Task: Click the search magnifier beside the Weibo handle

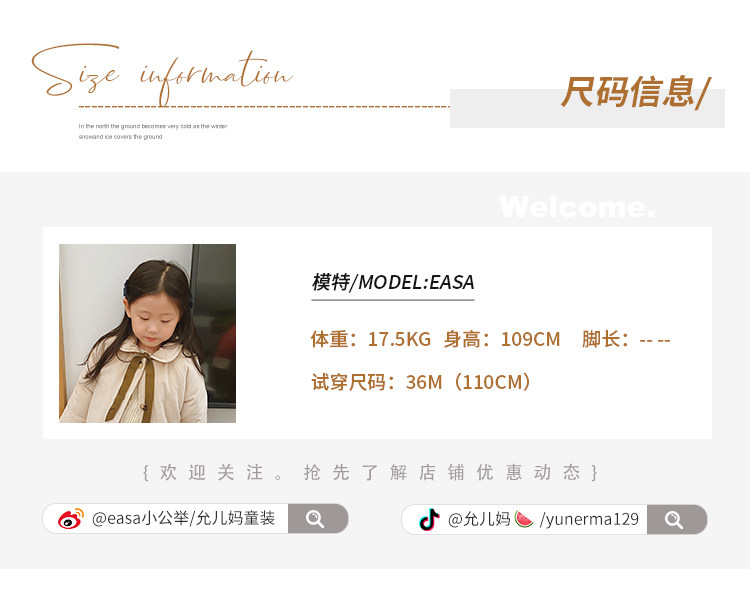Action: point(315,519)
